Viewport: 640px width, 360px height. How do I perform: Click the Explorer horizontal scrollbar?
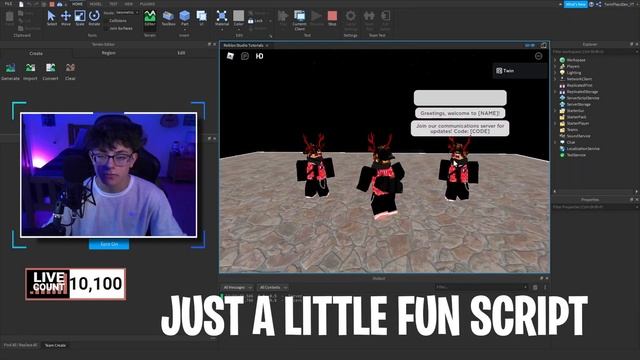tap(596, 191)
